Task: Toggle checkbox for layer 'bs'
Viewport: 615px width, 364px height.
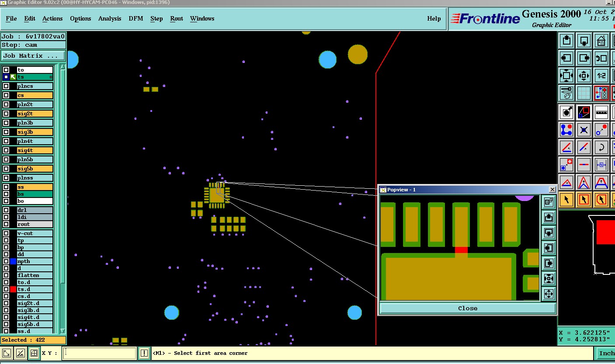Action: (x=6, y=194)
